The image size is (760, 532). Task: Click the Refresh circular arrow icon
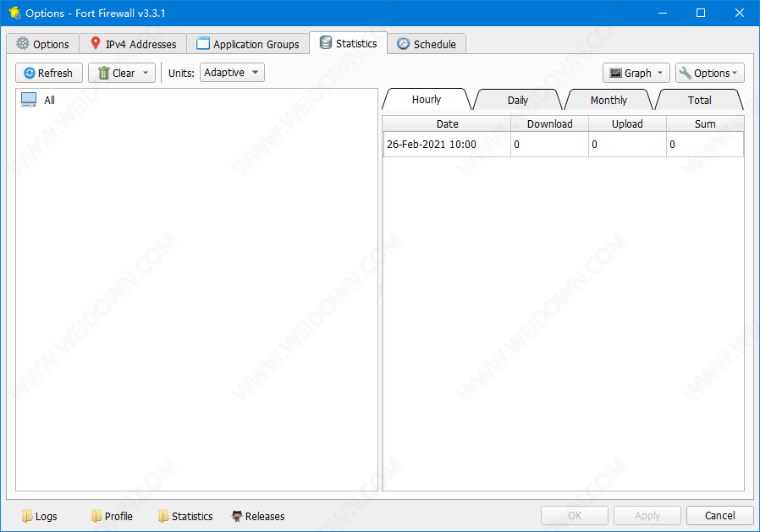coord(30,74)
